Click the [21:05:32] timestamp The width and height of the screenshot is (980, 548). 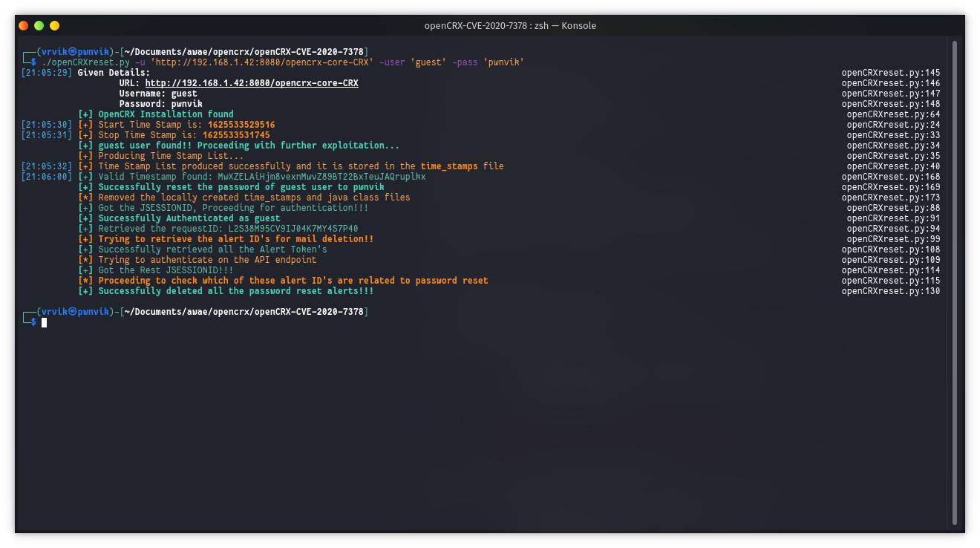pos(47,166)
